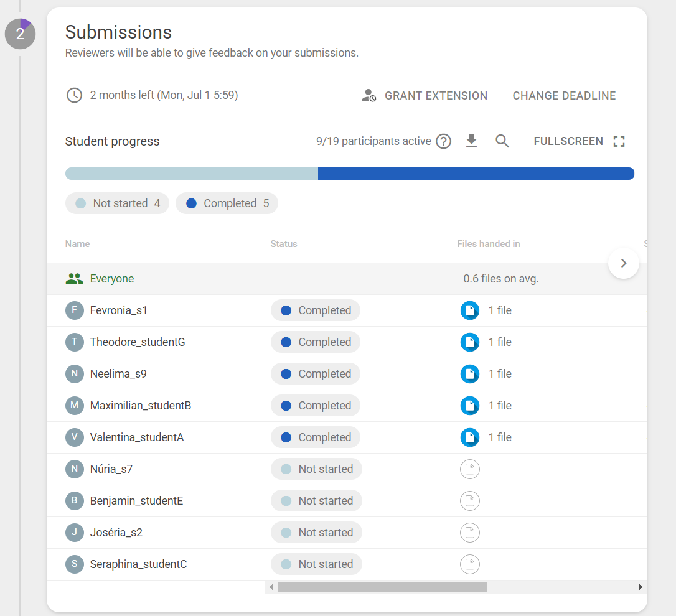Viewport: 676px width, 616px height.
Task: Click the 0.6 files on avg. text
Action: point(501,279)
